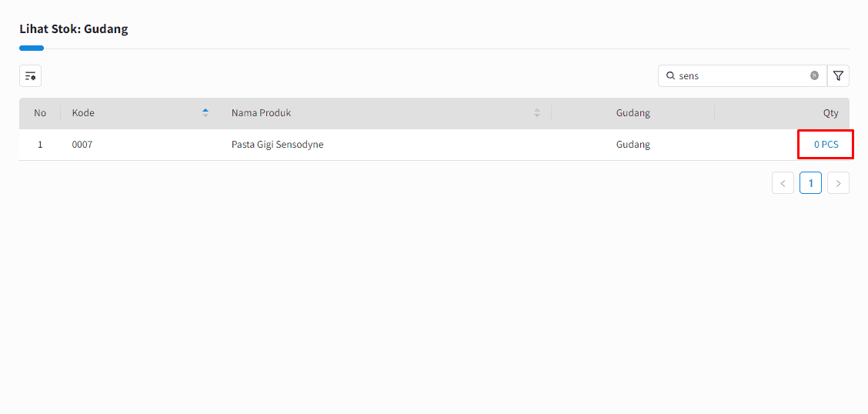This screenshot has width=868, height=414.
Task: Click the Qty column header
Action: click(830, 113)
